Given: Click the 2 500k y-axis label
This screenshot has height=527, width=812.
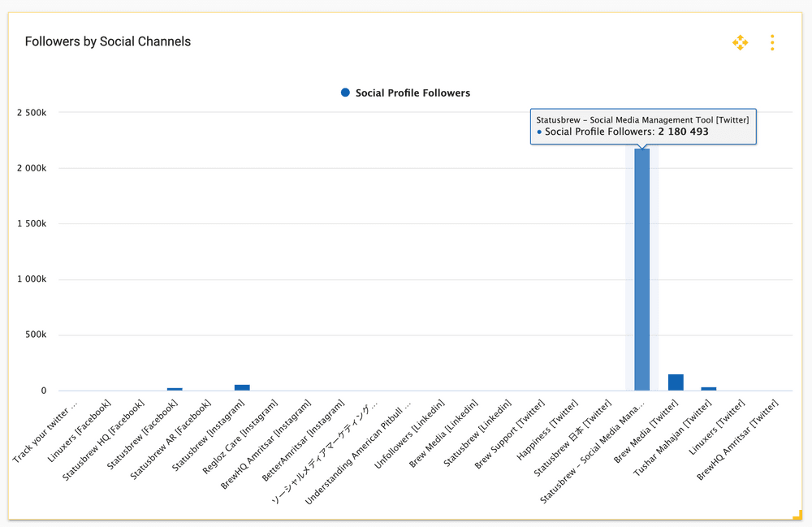Looking at the screenshot, I should click(32, 113).
